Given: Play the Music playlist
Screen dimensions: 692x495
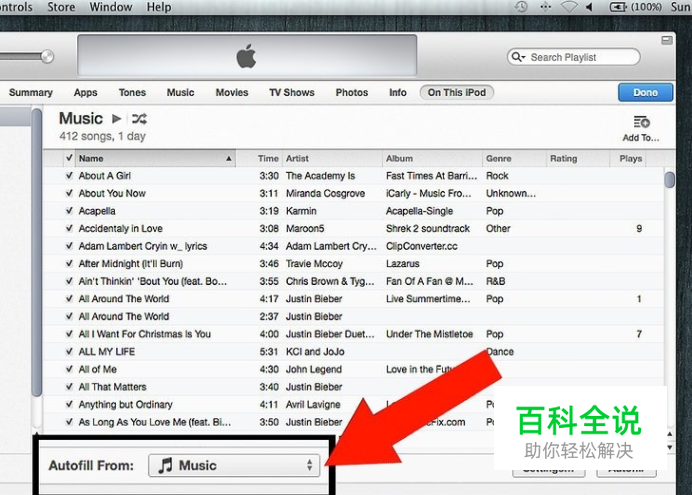Looking at the screenshot, I should 117,118.
